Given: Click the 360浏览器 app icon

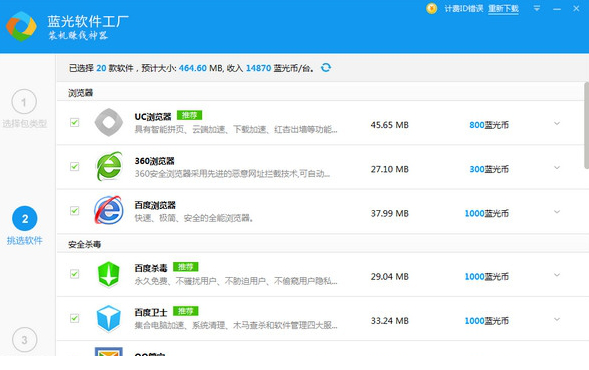Looking at the screenshot, I should [x=109, y=166].
